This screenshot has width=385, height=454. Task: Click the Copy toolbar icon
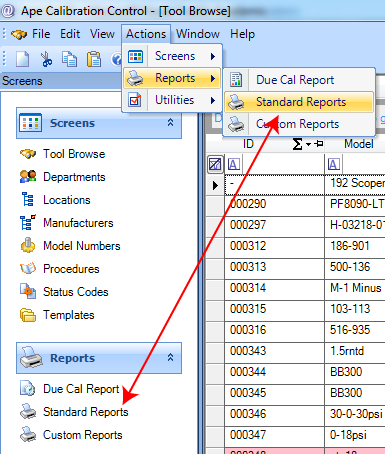(x=69, y=59)
